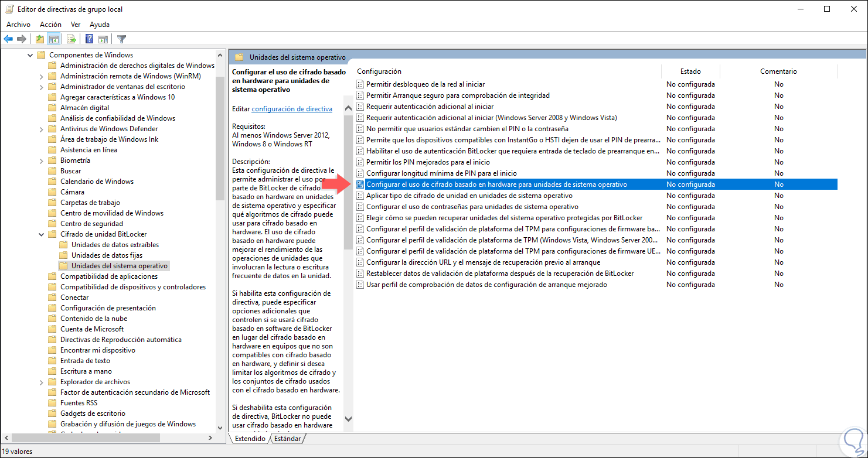
Task: Click folder icon of Fuentes RSS
Action: (x=53, y=403)
